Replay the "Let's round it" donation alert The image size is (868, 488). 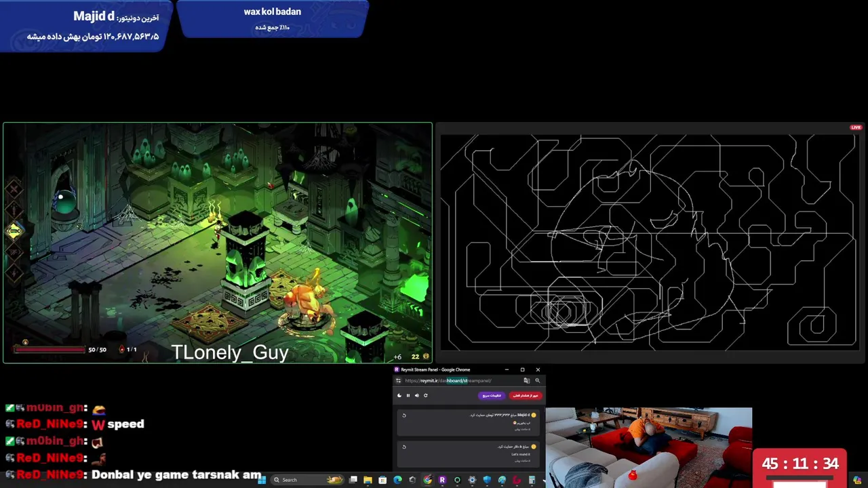(404, 447)
